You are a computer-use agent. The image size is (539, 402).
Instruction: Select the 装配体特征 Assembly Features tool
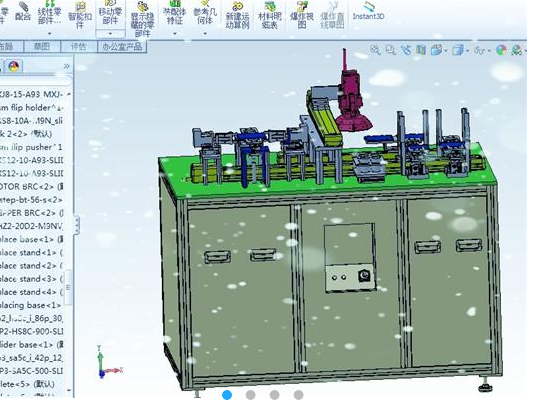175,14
